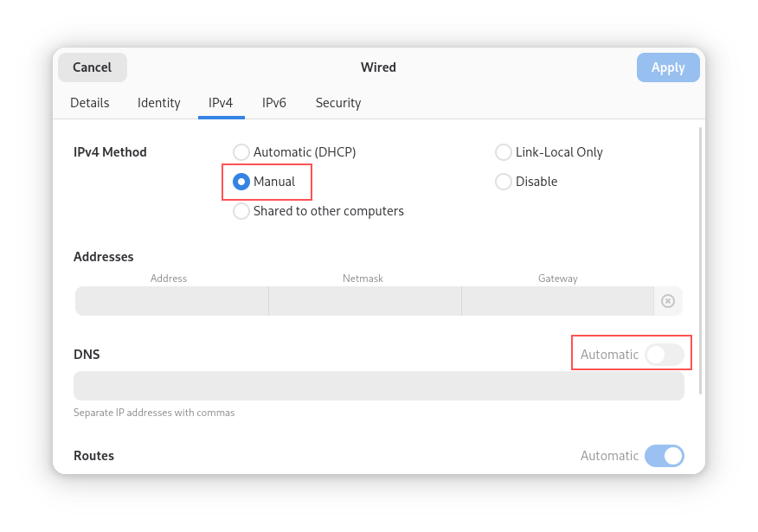Switch to the IPv6 tab

[x=273, y=102]
